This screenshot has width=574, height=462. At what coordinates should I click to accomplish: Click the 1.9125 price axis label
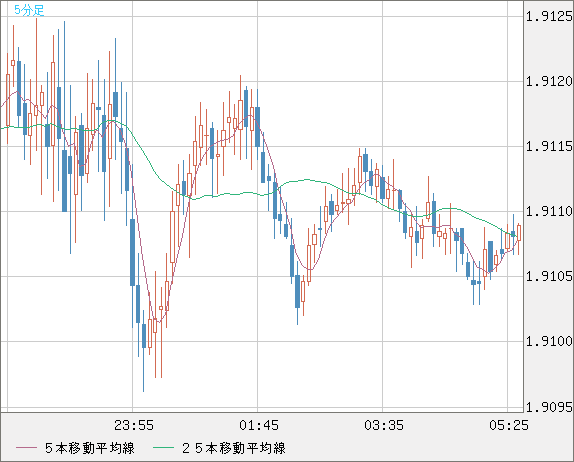[x=549, y=16]
